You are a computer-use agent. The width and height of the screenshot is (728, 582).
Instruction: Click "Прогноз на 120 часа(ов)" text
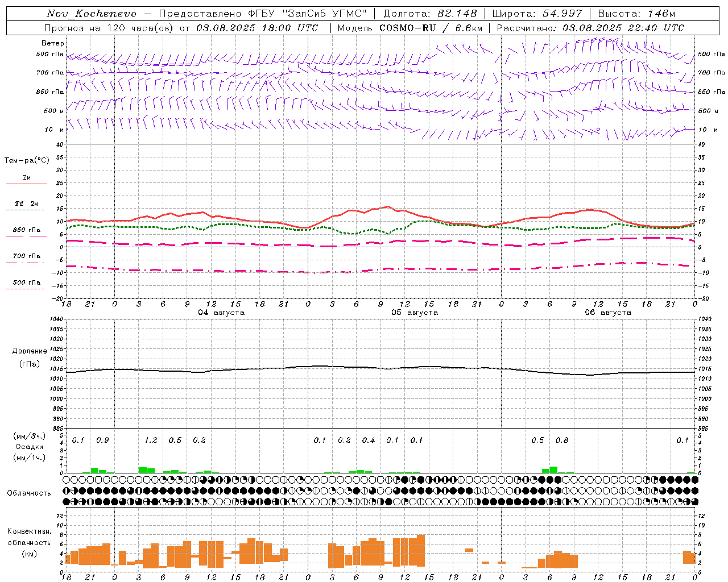pos(109,28)
